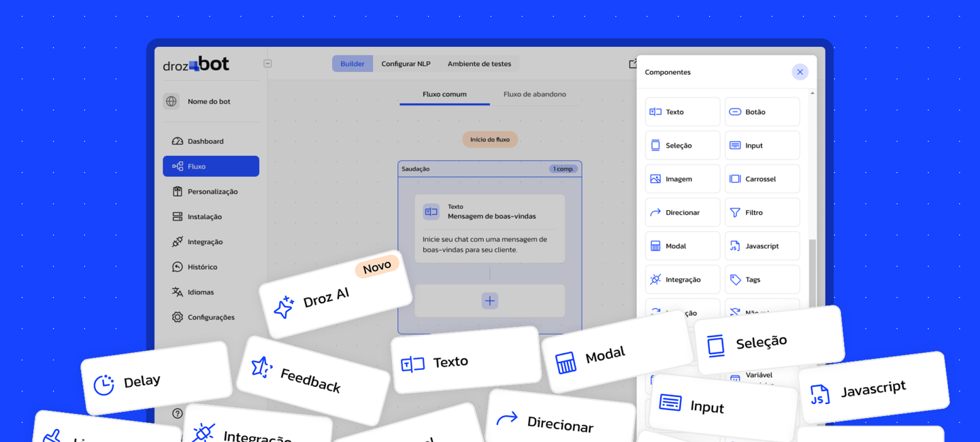Click the large floating Javascript card
Screen dimensions: 980x442
tap(874, 388)
